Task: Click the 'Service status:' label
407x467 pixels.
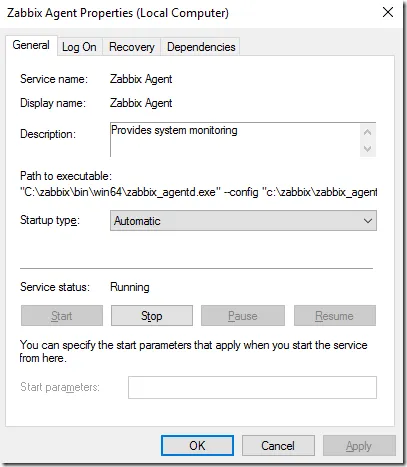Action: [x=55, y=287]
